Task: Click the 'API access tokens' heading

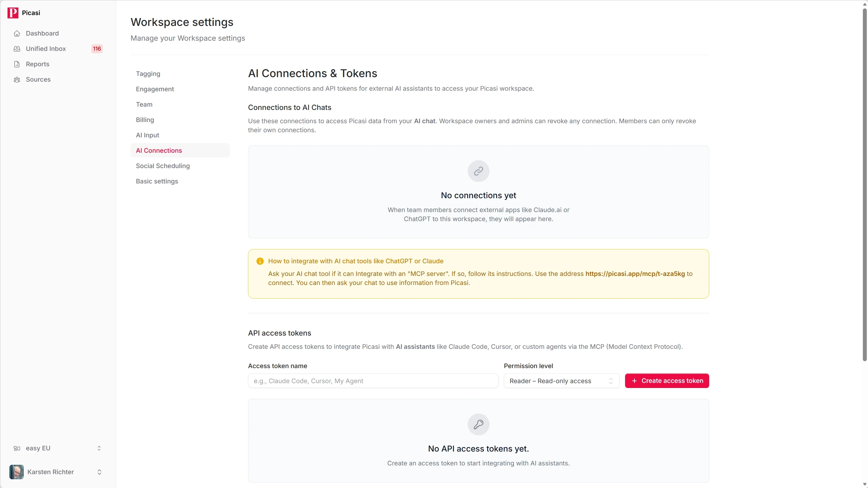Action: coord(279,333)
